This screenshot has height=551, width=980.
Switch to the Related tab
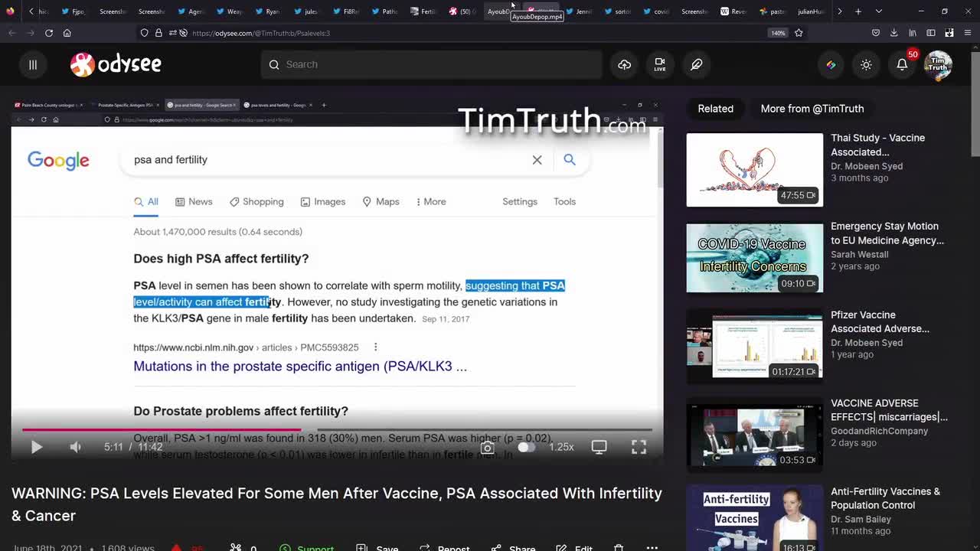pyautogui.click(x=715, y=109)
